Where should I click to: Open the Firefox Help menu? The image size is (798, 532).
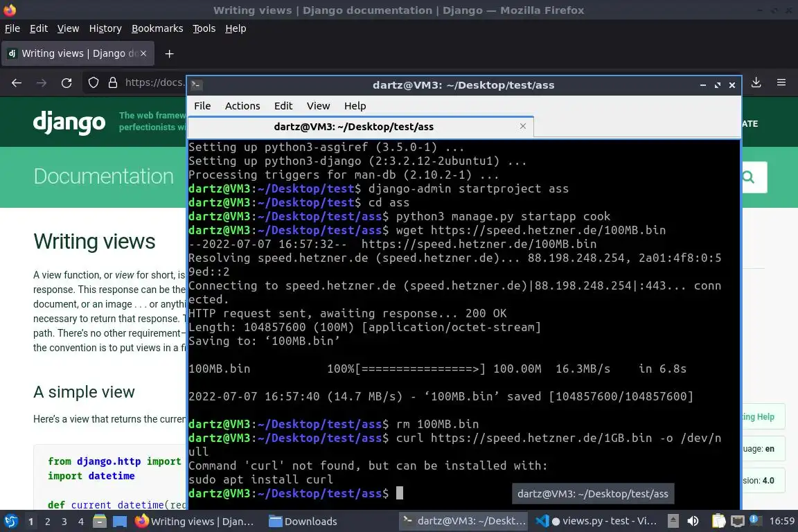(x=236, y=28)
